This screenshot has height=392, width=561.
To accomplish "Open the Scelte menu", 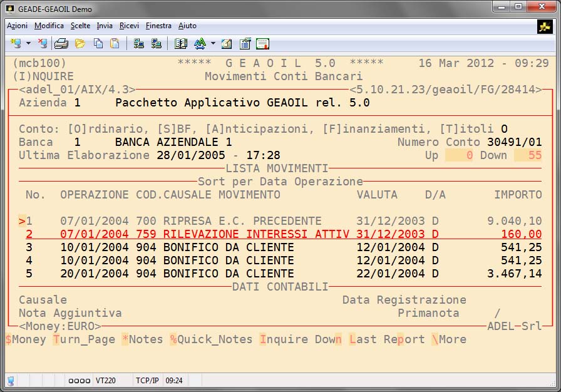I will click(x=80, y=26).
